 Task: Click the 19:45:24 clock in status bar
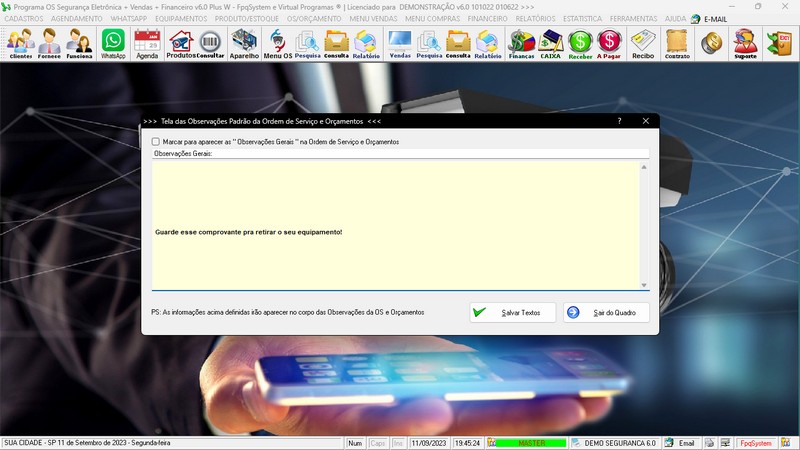tap(467, 443)
